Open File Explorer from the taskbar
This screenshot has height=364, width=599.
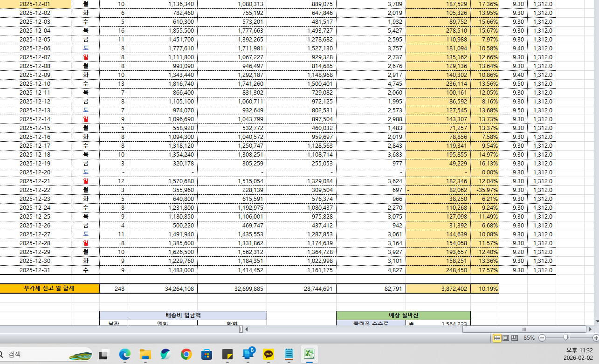click(145, 355)
